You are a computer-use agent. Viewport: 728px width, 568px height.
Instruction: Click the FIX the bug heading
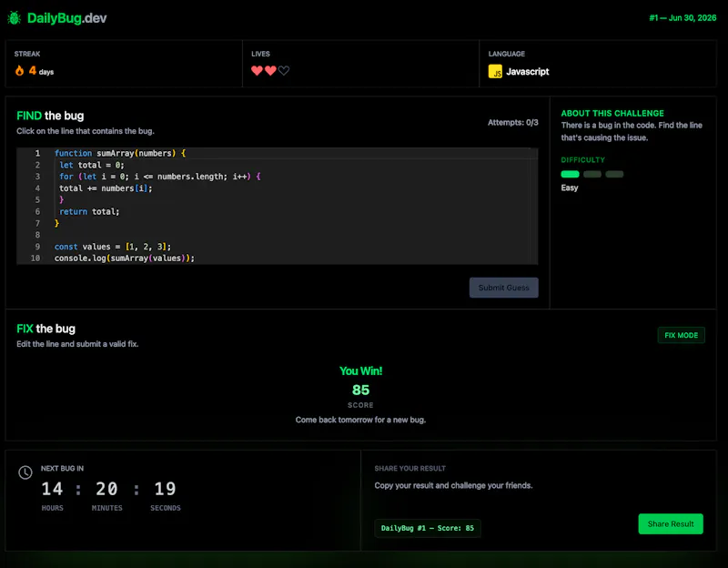(46, 329)
